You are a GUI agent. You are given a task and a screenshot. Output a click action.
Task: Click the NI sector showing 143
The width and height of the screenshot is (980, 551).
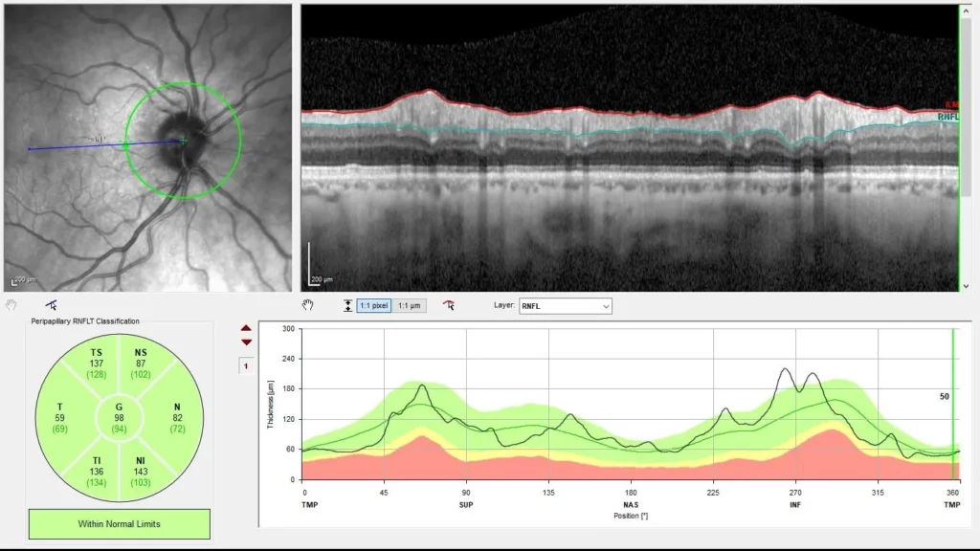pyautogui.click(x=141, y=472)
